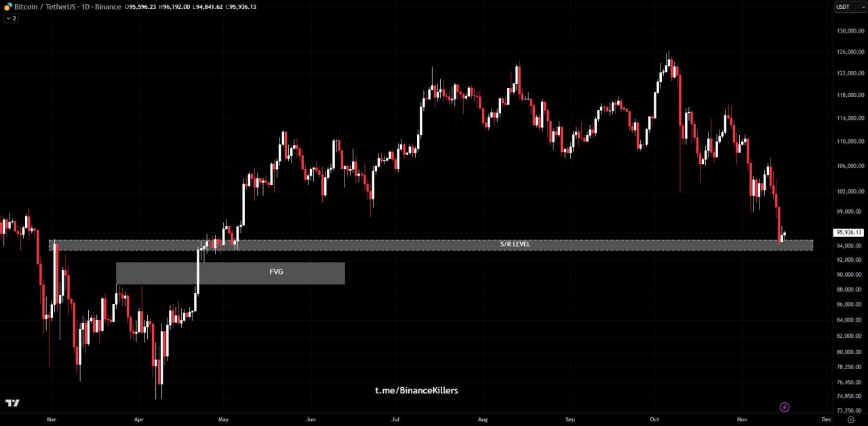
Task: Expand the collapsed indicators legend showing 2
Action: [x=11, y=18]
